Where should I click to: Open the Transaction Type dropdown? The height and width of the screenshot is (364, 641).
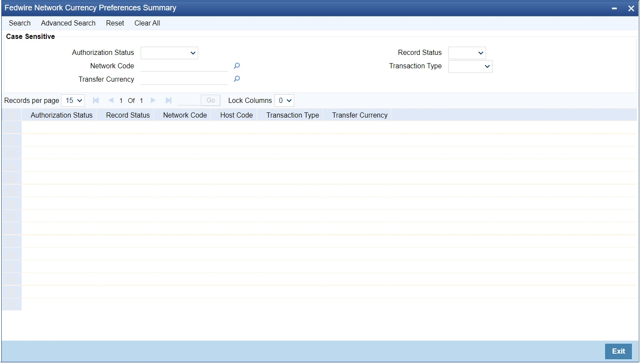pyautogui.click(x=470, y=66)
